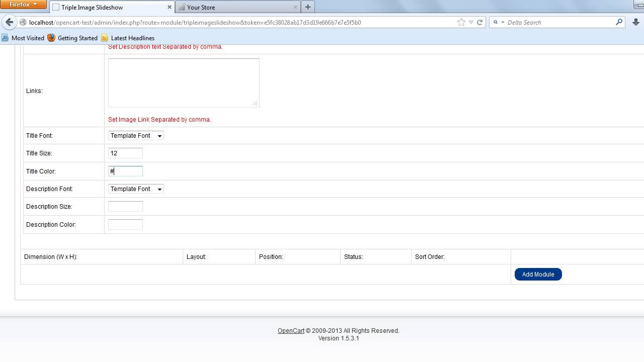Screen dimensions: 644x362
Task: Open the Latest Headlines feed bookmark
Action: [x=128, y=38]
